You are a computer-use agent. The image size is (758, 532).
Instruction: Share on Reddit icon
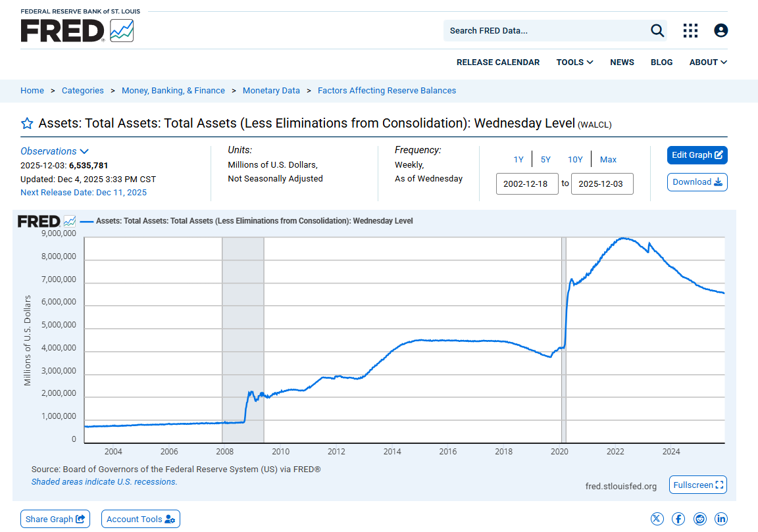coord(699,519)
